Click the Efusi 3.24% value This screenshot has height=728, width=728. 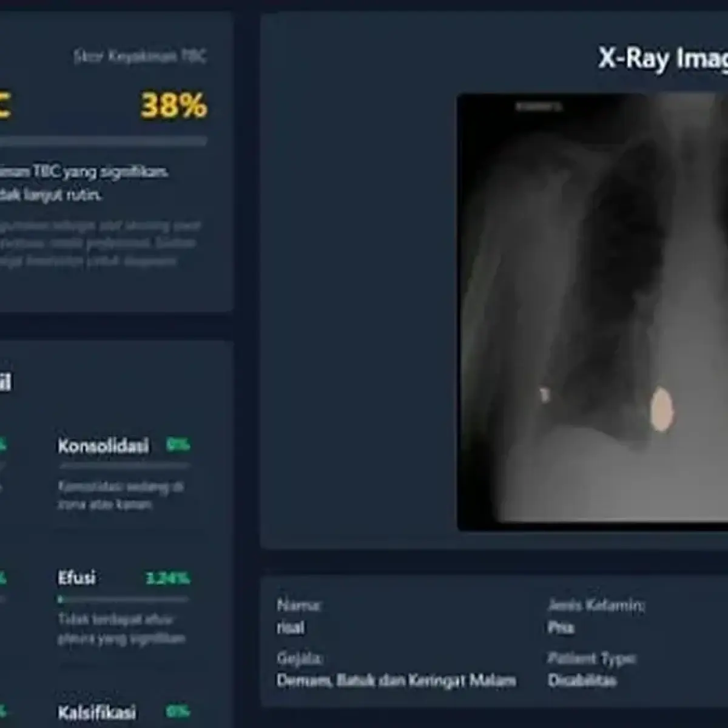[x=168, y=578]
